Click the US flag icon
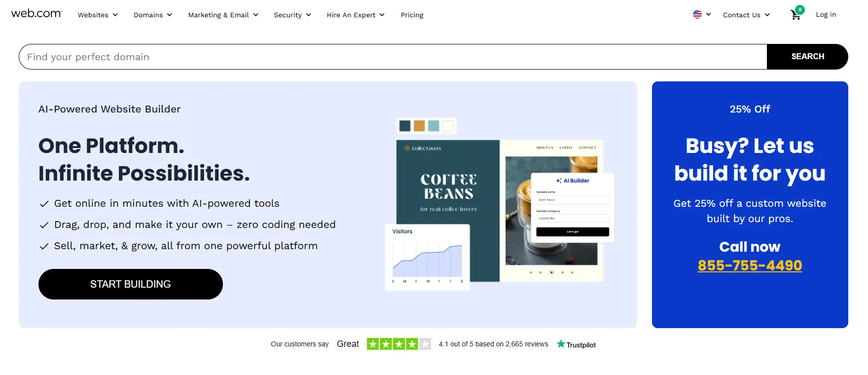 [697, 14]
